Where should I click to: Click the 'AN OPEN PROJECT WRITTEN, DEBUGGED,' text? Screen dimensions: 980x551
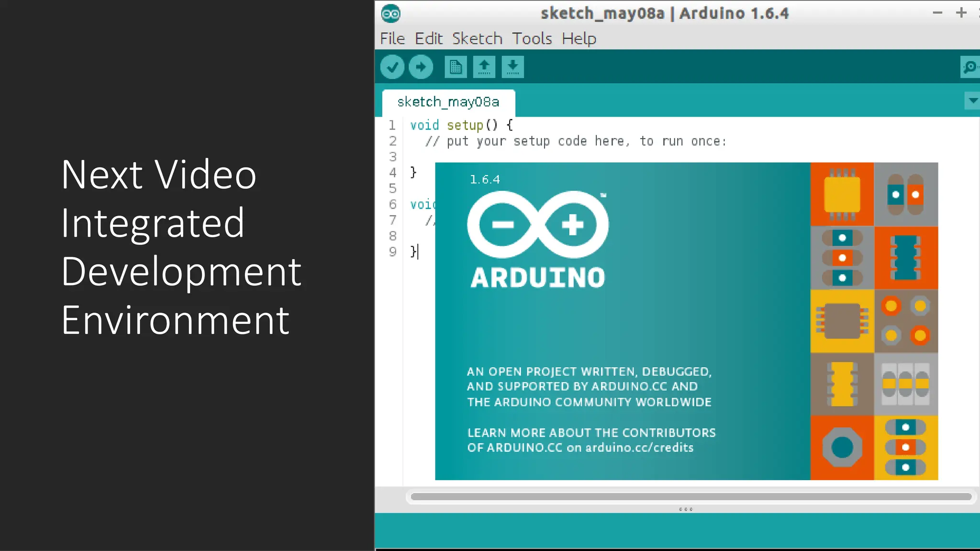590,372
